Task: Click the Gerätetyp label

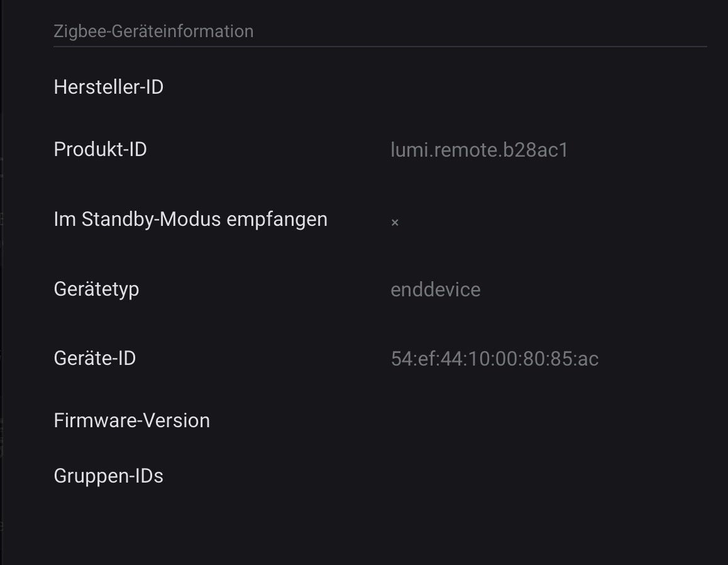Action: (96, 289)
